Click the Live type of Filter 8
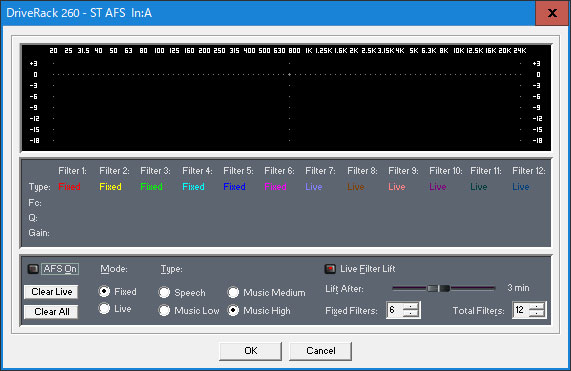This screenshot has width=571, height=371. (x=356, y=187)
